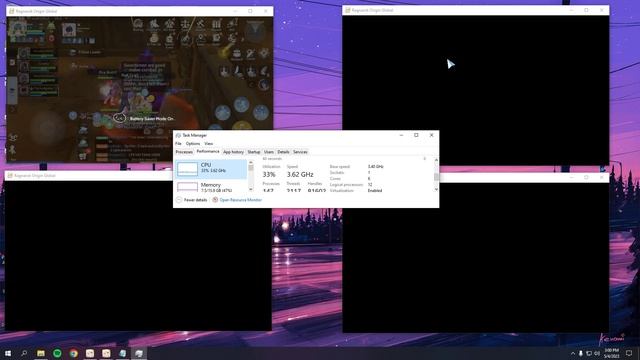640x360 pixels.
Task: Select the CPU resource entry
Action: pyautogui.click(x=211, y=169)
